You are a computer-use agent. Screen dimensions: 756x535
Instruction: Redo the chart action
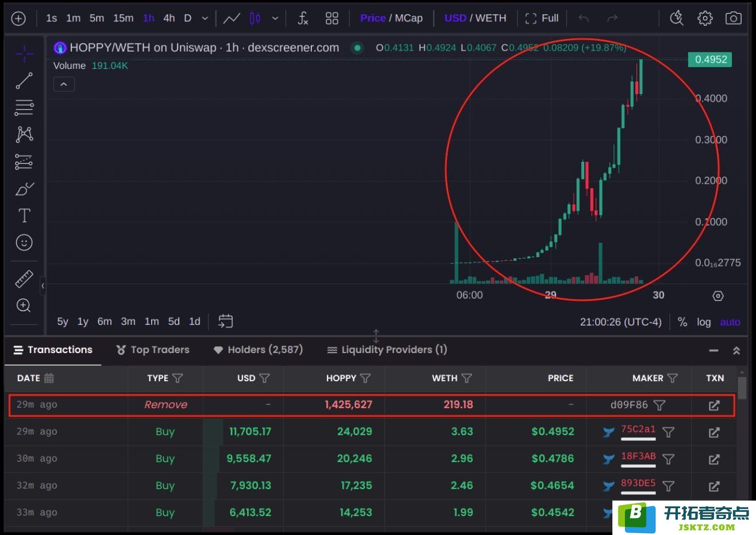point(612,18)
